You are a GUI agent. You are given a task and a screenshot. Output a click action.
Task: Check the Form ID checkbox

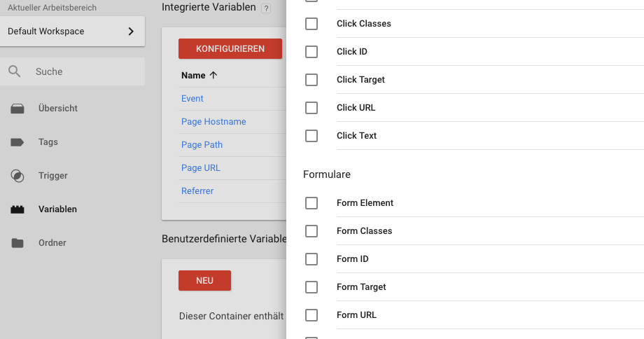[x=311, y=259]
